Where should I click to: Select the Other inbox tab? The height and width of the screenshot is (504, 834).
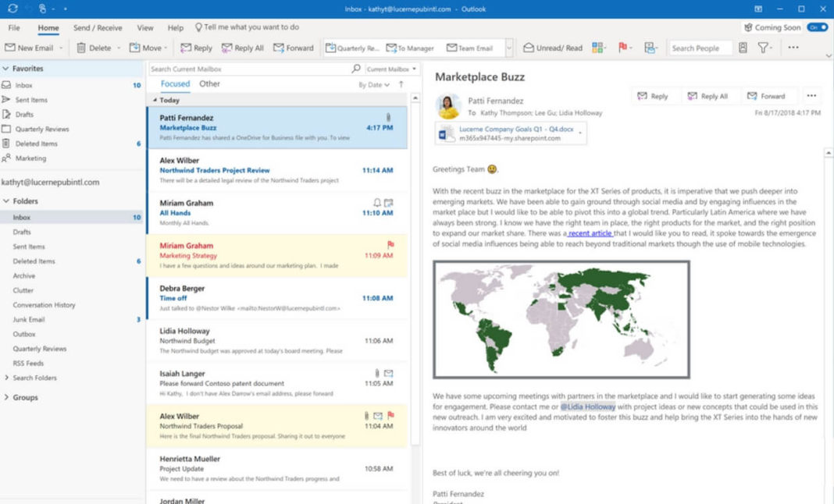[209, 83]
